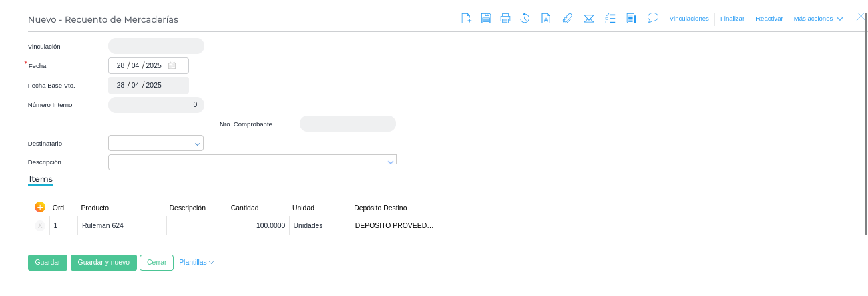Screen dimensions: 868x296
Task: Expand the Plantillas dropdown
Action: coord(196,263)
